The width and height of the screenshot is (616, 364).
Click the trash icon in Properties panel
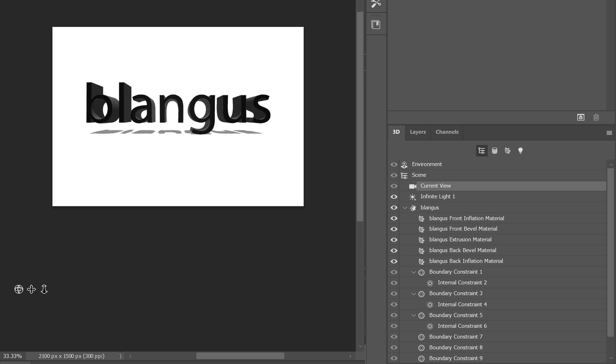[596, 117]
